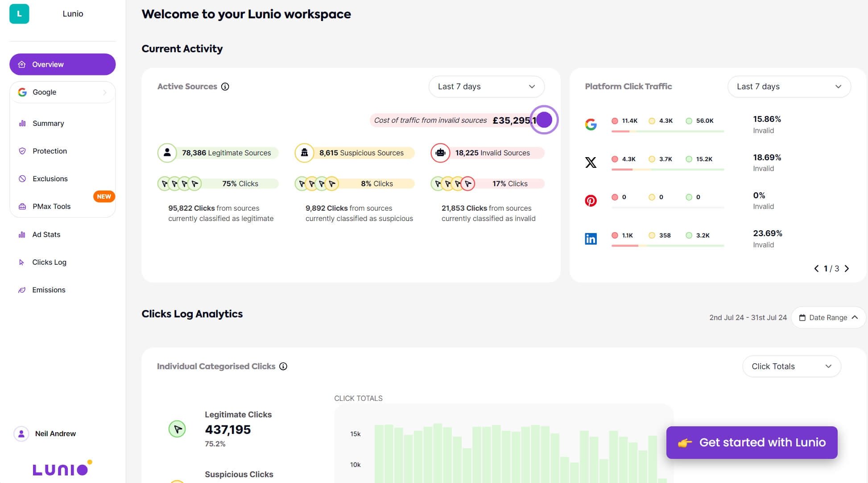Click the Google G icon in sidebar
The height and width of the screenshot is (483, 868).
[x=22, y=92]
